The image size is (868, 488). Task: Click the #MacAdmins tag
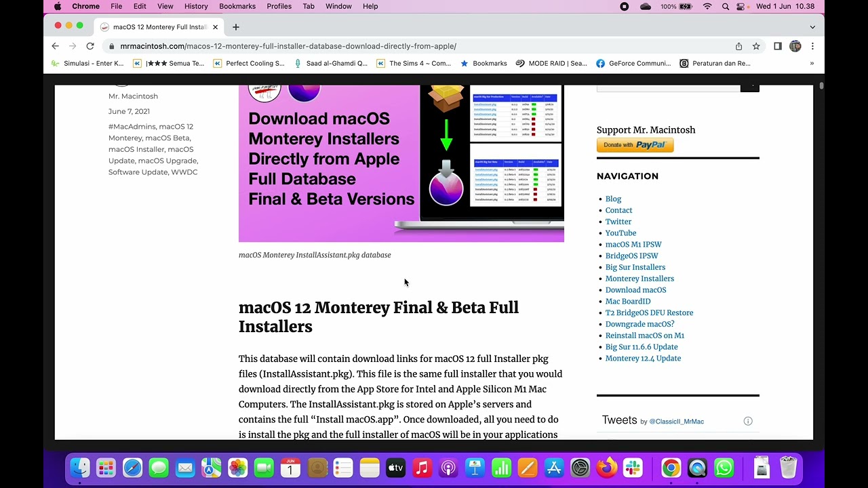(132, 126)
